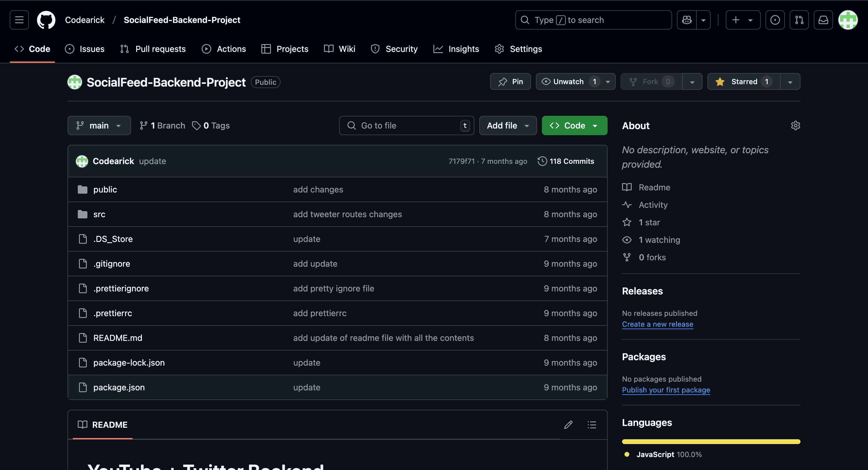Open commit message 'add tweeter routes changes'

click(x=348, y=214)
